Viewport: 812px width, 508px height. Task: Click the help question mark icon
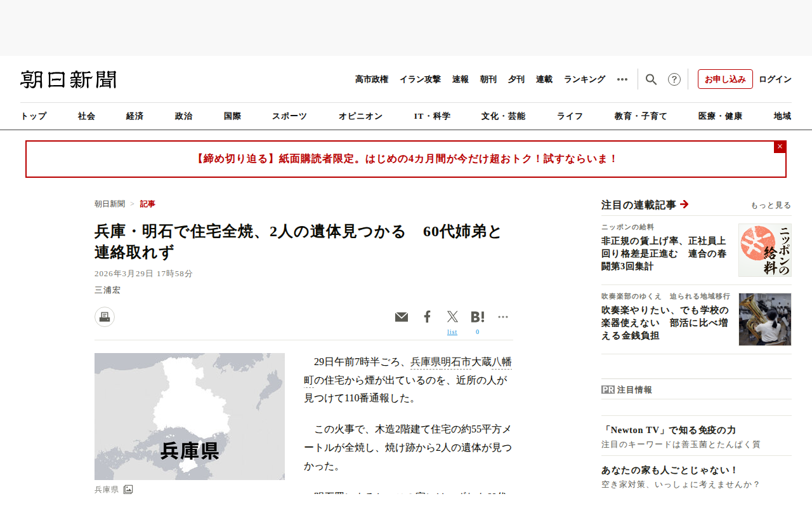(674, 79)
